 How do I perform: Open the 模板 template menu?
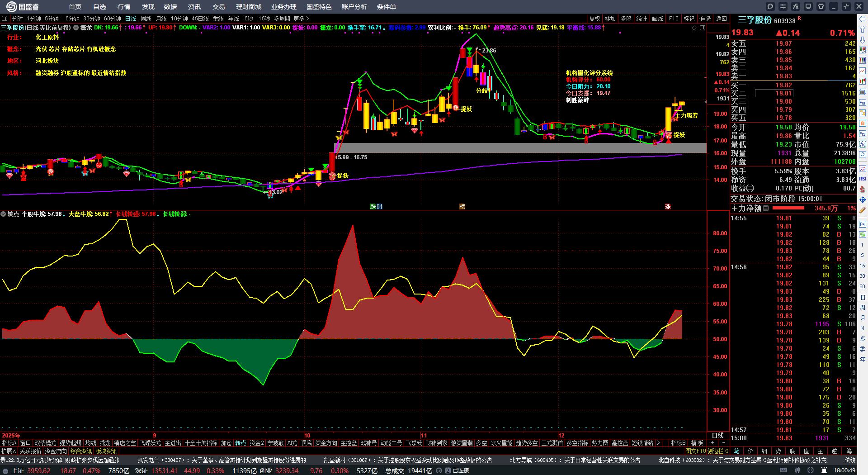coord(697,443)
